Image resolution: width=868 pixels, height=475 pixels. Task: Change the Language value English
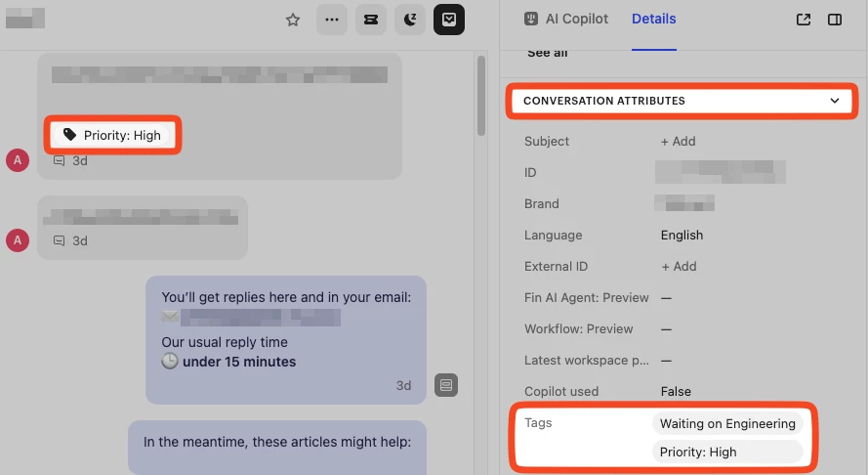[x=682, y=235]
